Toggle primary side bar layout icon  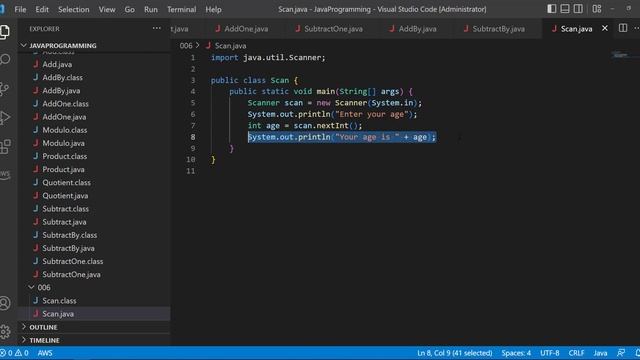click(x=551, y=9)
